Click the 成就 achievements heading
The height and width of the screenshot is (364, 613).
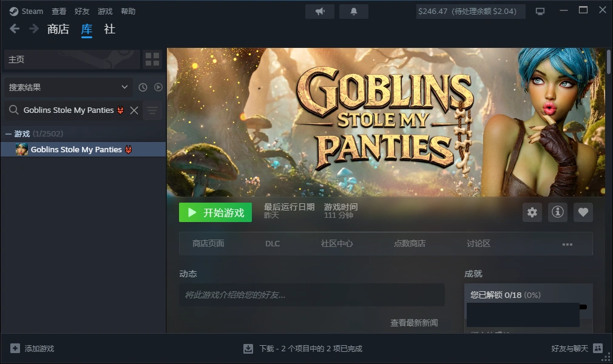(473, 274)
